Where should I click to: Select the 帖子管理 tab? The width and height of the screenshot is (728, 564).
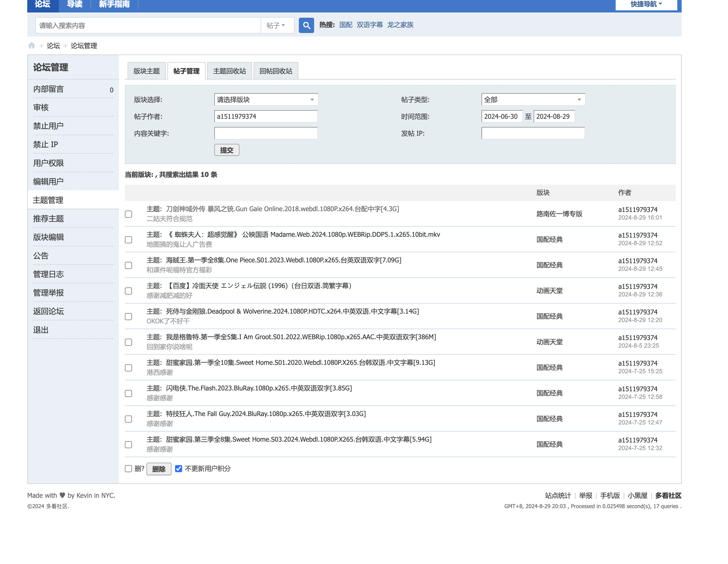pyautogui.click(x=186, y=71)
